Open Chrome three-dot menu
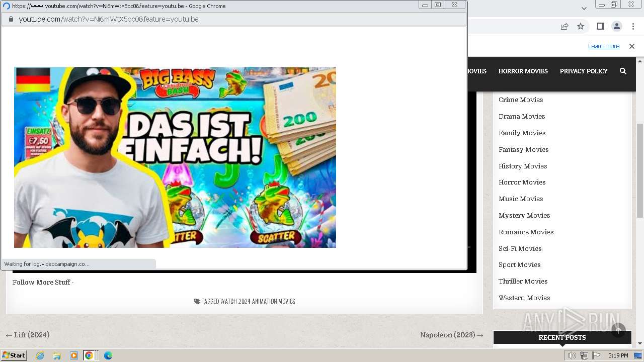644x362 pixels. (x=633, y=26)
